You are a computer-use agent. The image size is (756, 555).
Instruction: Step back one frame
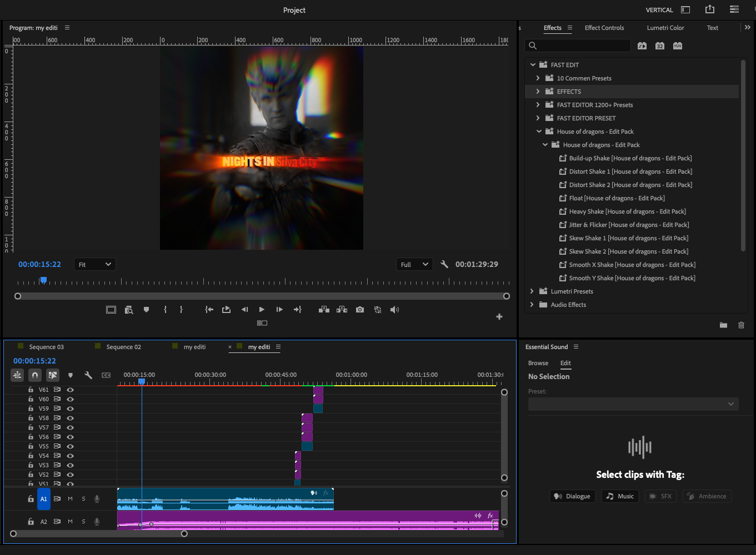coord(244,310)
